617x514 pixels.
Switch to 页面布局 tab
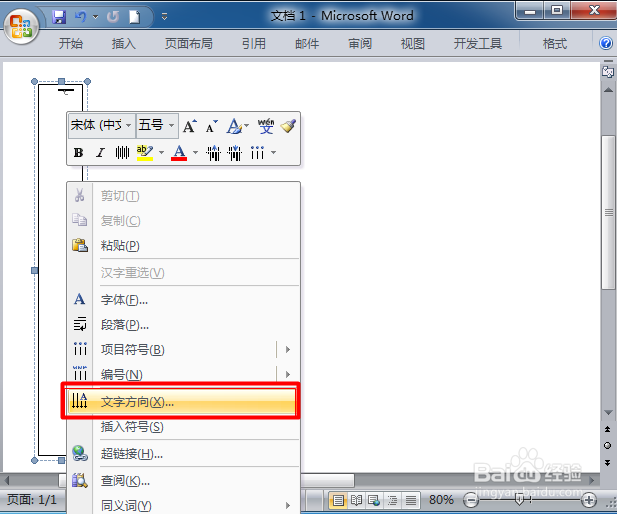tap(189, 43)
